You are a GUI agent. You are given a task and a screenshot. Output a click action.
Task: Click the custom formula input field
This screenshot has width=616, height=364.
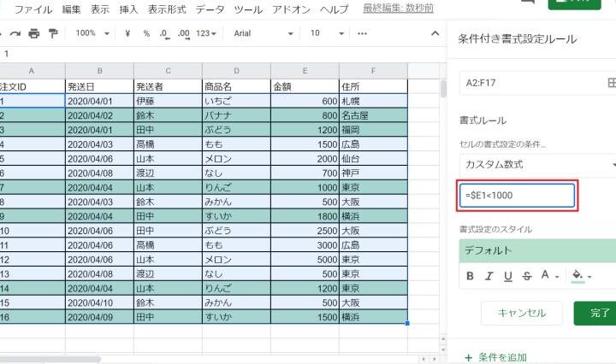[x=517, y=196]
